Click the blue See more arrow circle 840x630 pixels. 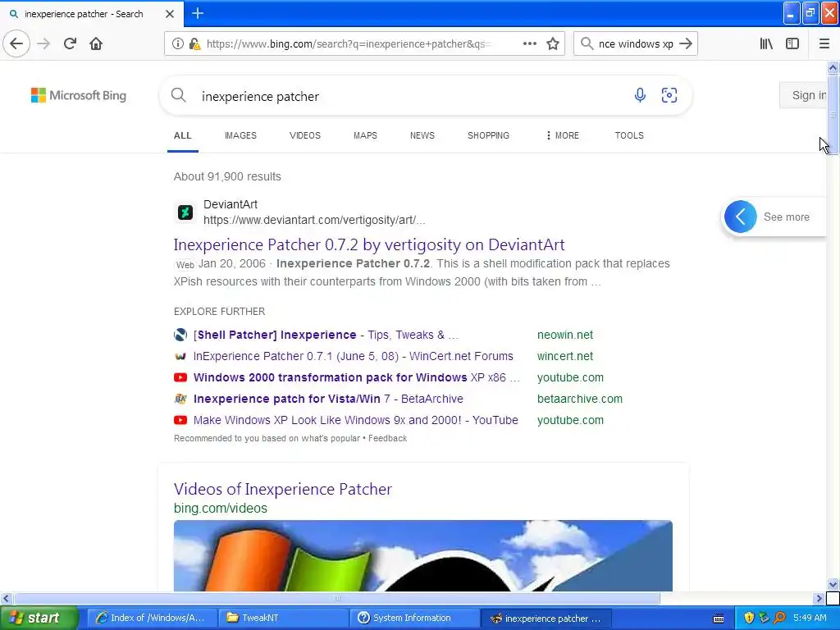point(741,217)
